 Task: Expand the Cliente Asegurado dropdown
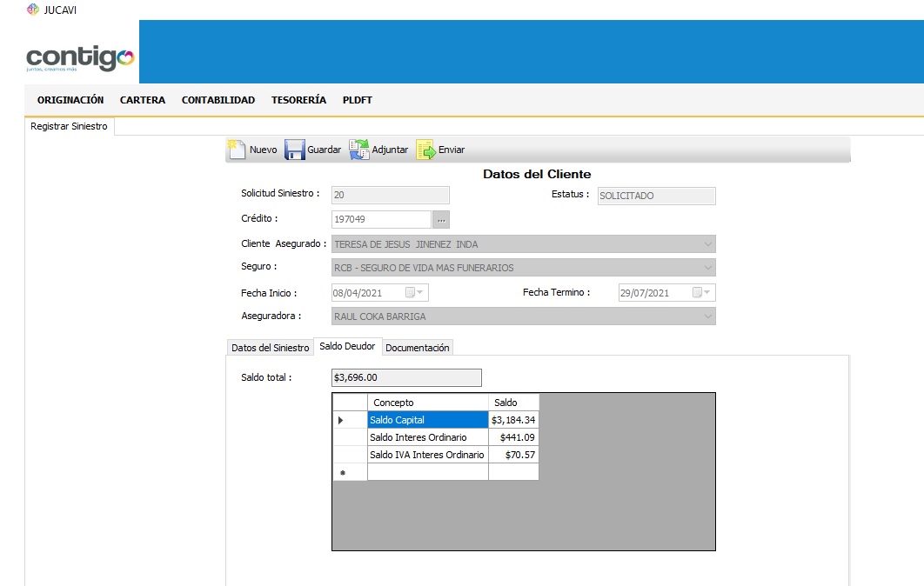click(x=707, y=244)
